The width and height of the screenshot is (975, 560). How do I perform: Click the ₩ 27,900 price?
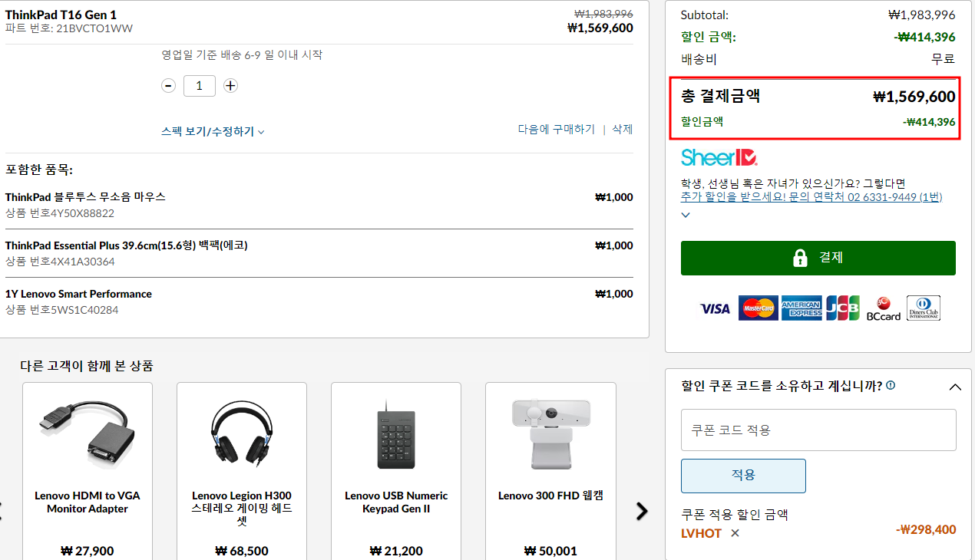(x=88, y=551)
